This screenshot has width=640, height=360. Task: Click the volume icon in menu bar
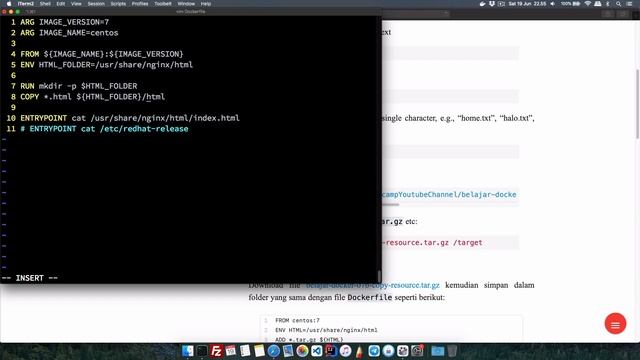coord(553,4)
